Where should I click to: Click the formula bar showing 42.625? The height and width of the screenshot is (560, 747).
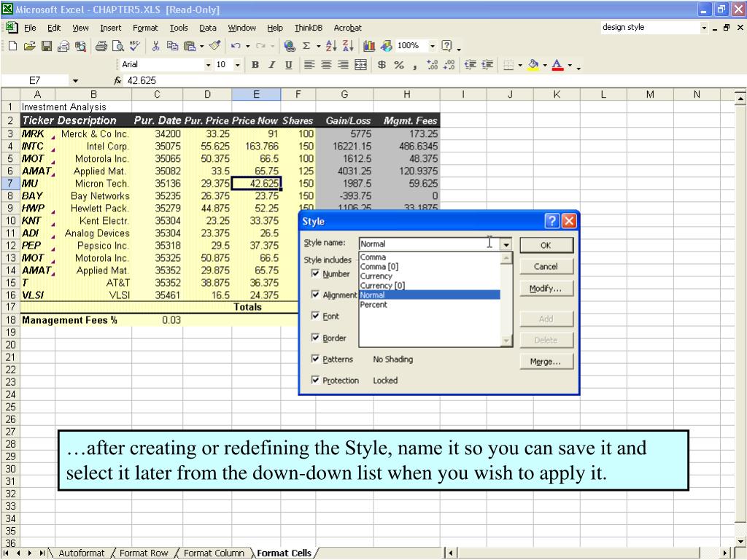[x=429, y=81]
